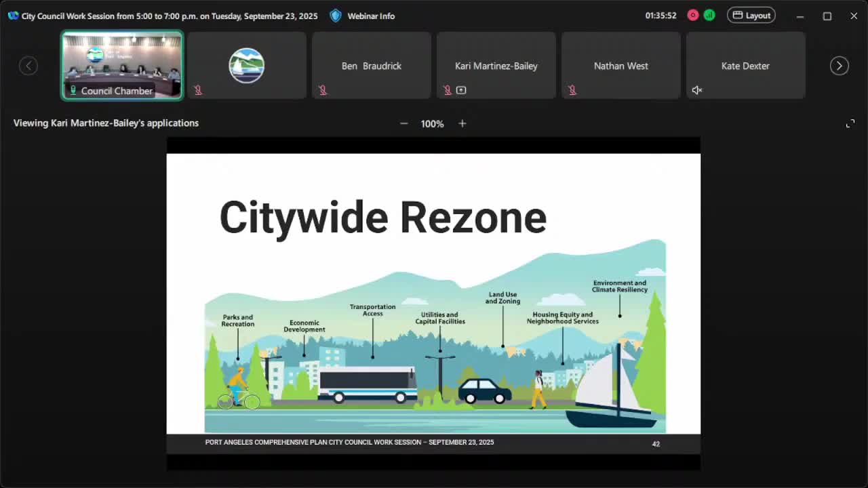The height and width of the screenshot is (488, 868).
Task: Click the green connection status icon
Action: 709,16
